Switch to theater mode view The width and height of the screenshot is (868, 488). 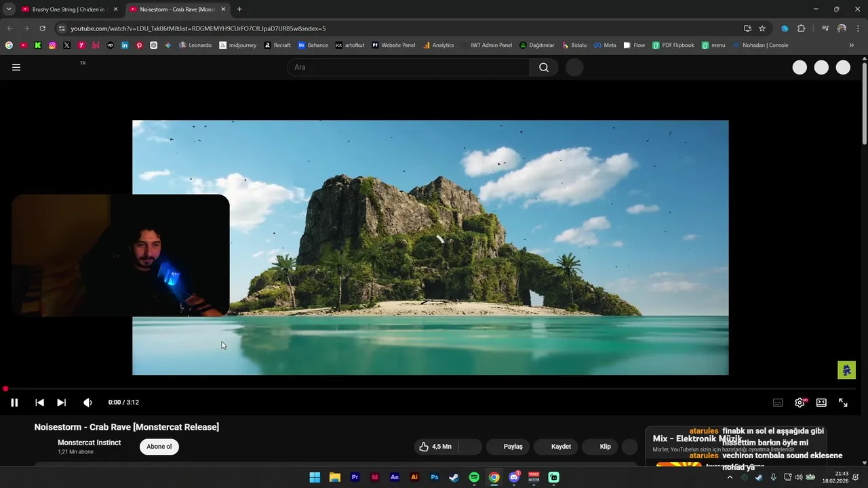(821, 403)
